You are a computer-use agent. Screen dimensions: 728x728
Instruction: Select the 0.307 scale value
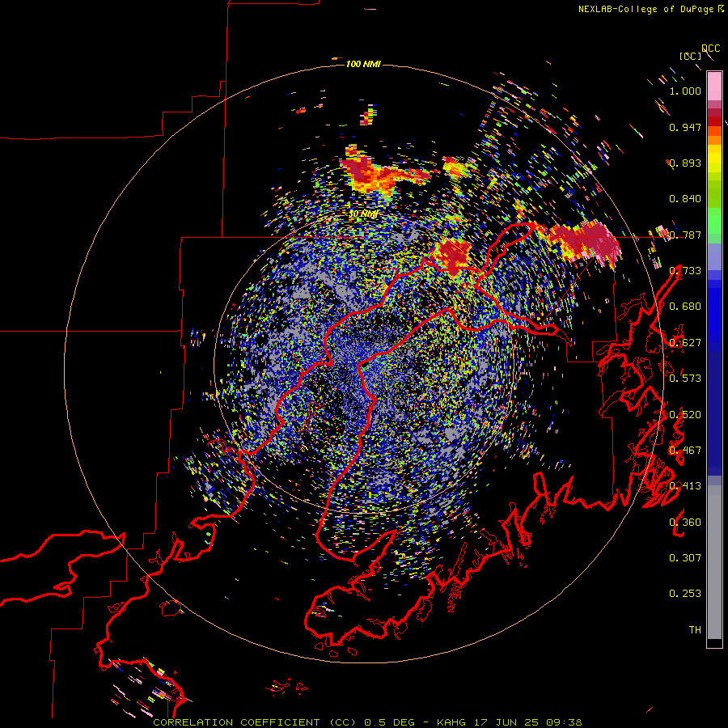click(685, 558)
